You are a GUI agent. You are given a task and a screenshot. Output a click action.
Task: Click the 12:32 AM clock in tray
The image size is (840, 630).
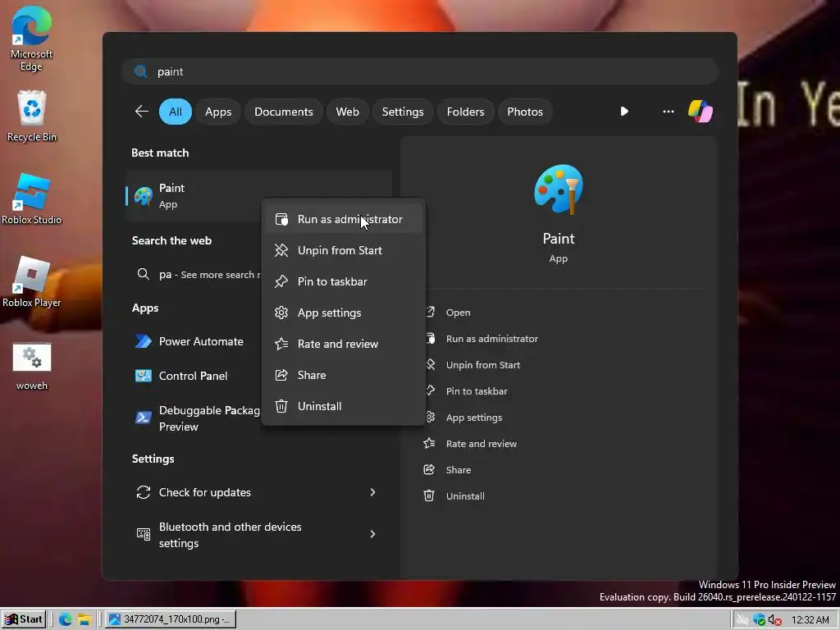pyautogui.click(x=810, y=620)
